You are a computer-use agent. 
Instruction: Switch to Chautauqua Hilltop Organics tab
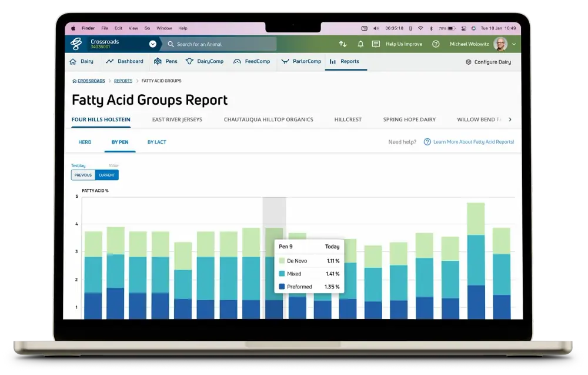click(269, 120)
